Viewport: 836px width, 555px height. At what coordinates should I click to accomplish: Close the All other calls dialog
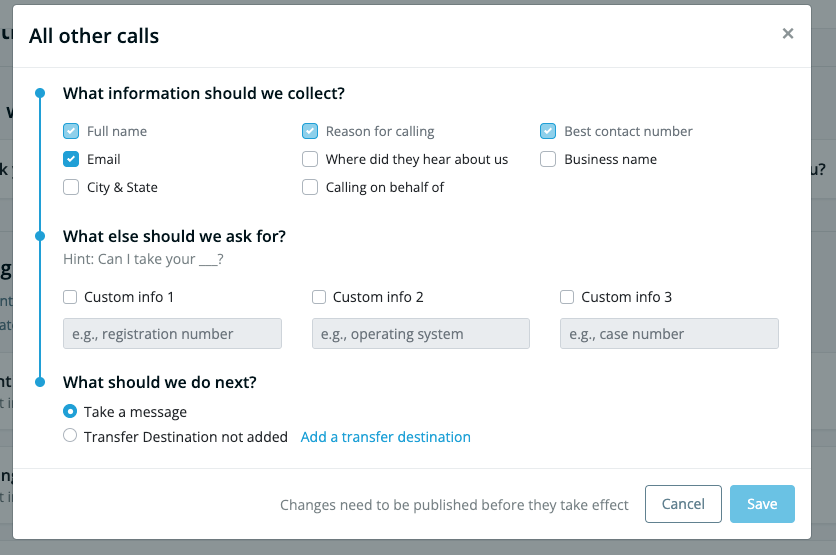pos(788,34)
